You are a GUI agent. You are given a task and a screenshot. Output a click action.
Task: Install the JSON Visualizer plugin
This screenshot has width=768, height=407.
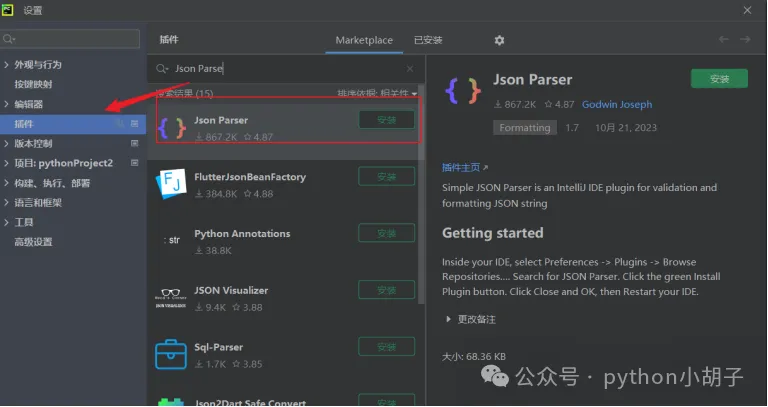pos(386,290)
